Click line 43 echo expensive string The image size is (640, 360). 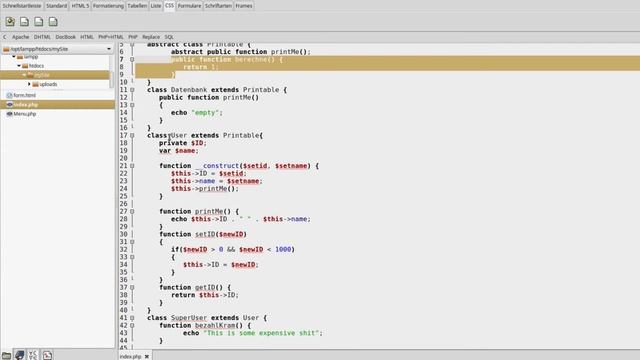coord(253,333)
